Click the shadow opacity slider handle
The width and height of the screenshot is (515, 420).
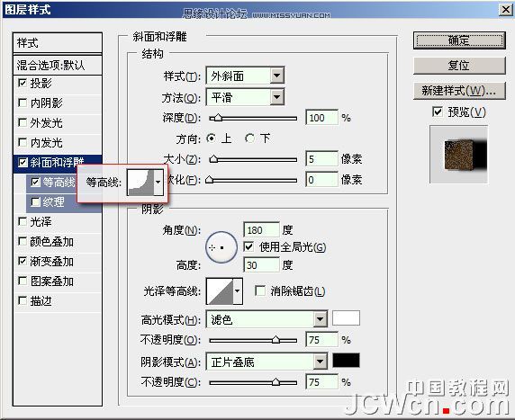[x=276, y=382]
